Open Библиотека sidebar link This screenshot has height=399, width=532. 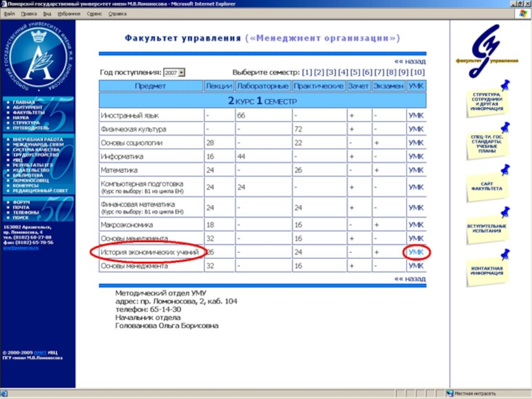click(x=28, y=176)
